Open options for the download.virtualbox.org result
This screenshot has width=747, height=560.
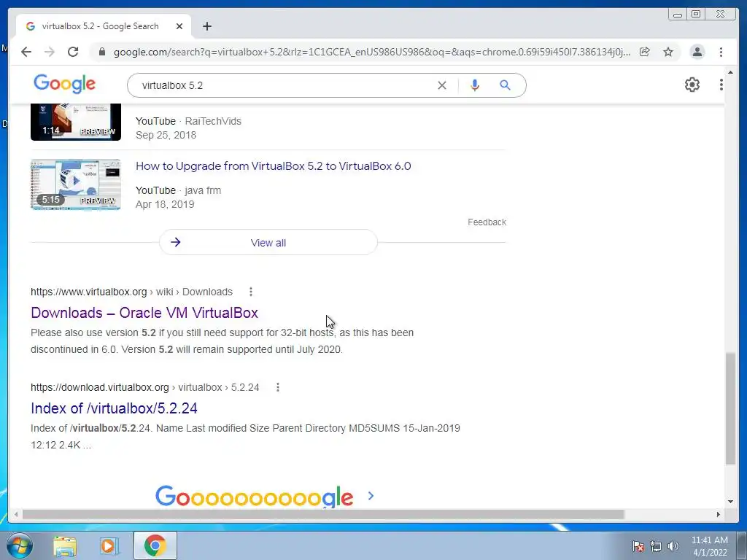[278, 387]
